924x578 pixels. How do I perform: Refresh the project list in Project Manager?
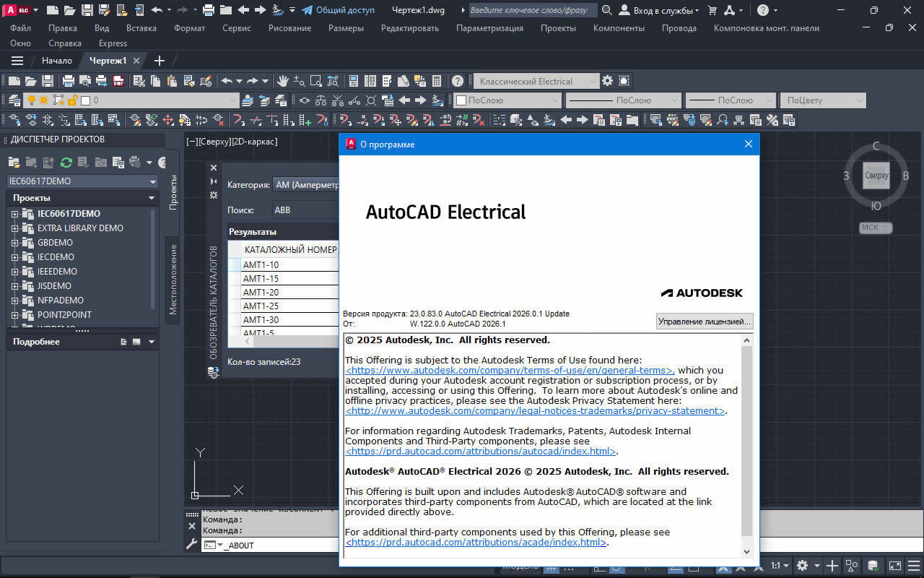66,163
